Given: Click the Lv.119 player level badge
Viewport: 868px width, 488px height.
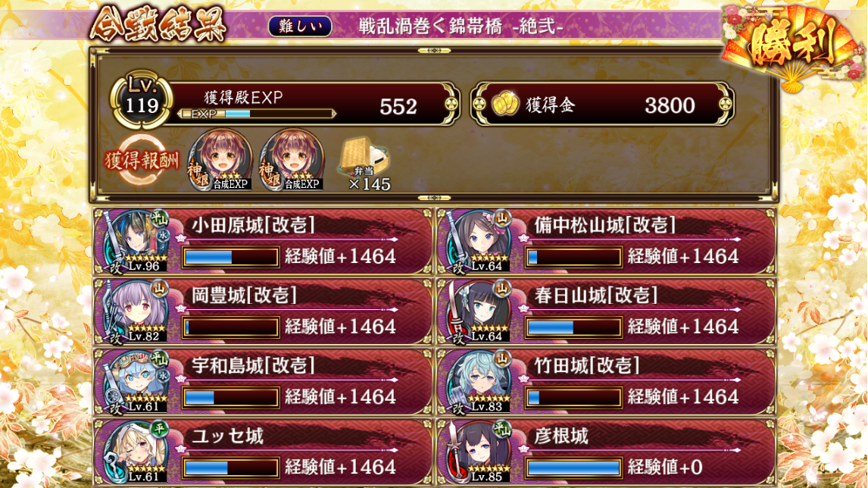Looking at the screenshot, I should coord(142,100).
